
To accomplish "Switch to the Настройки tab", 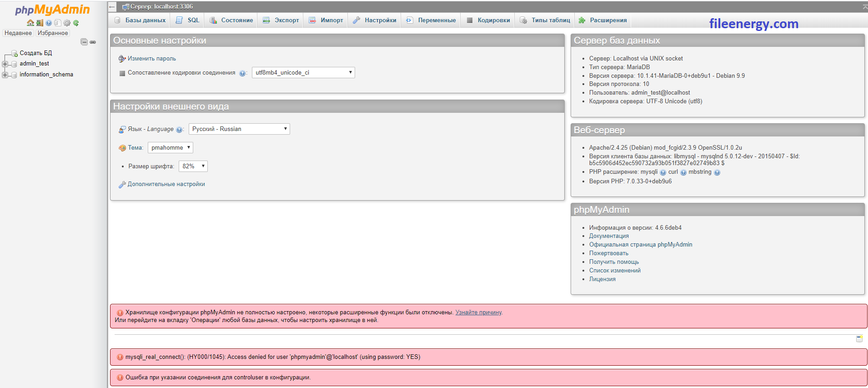I will click(x=375, y=20).
